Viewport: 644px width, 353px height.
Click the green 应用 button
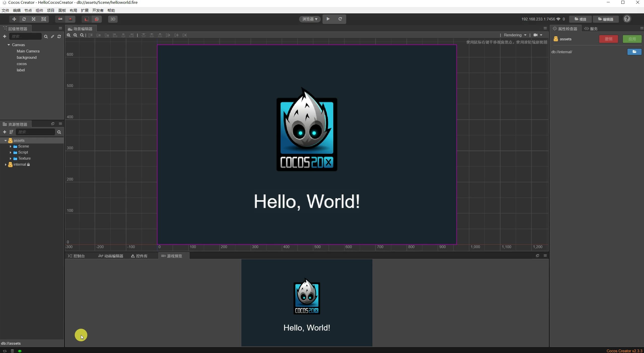click(x=632, y=39)
